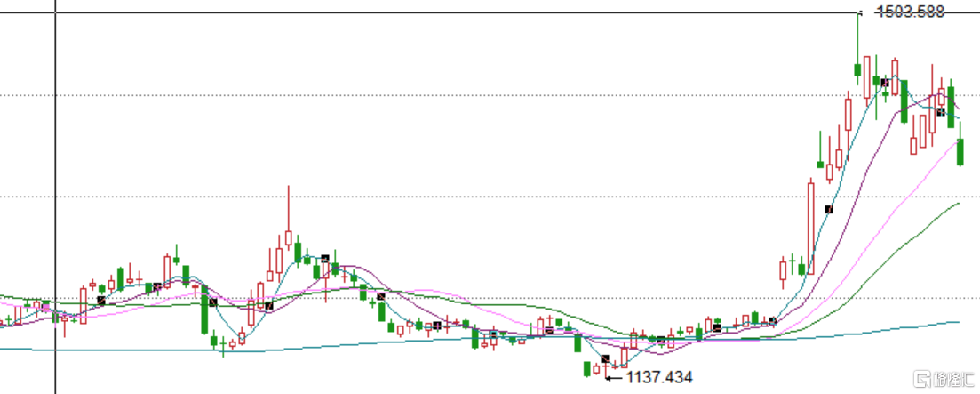Select the candle with wick touching 1503.588

click(857, 69)
